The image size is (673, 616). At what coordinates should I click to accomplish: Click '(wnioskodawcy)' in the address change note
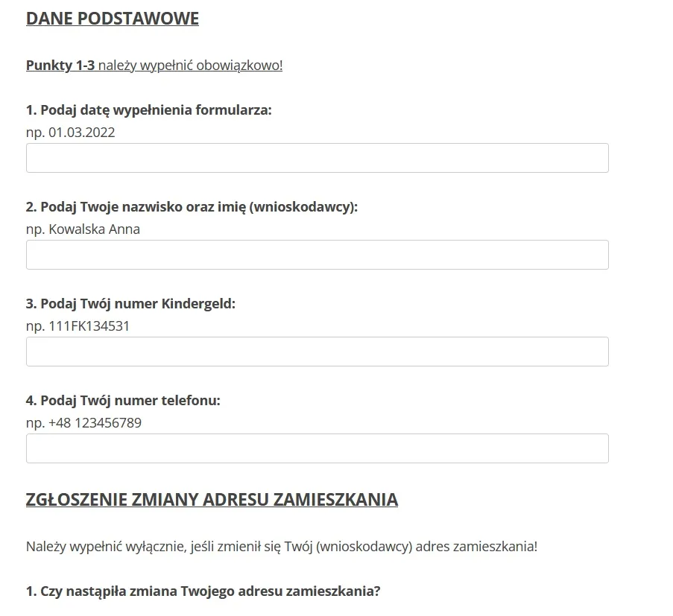(x=364, y=546)
